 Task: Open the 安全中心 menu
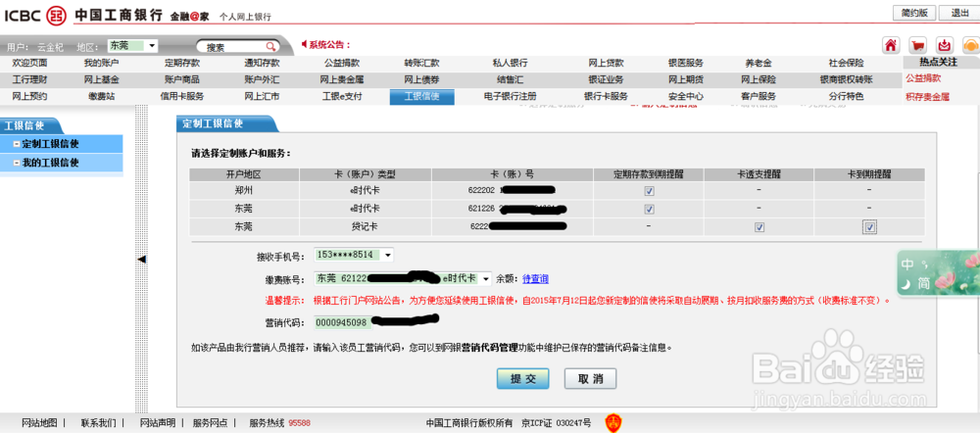tap(686, 97)
